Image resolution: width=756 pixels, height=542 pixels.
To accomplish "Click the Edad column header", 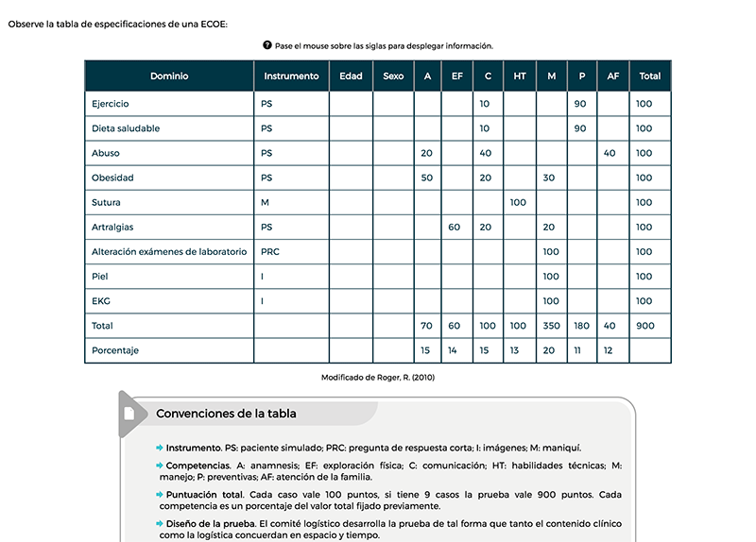I will 351,76.
